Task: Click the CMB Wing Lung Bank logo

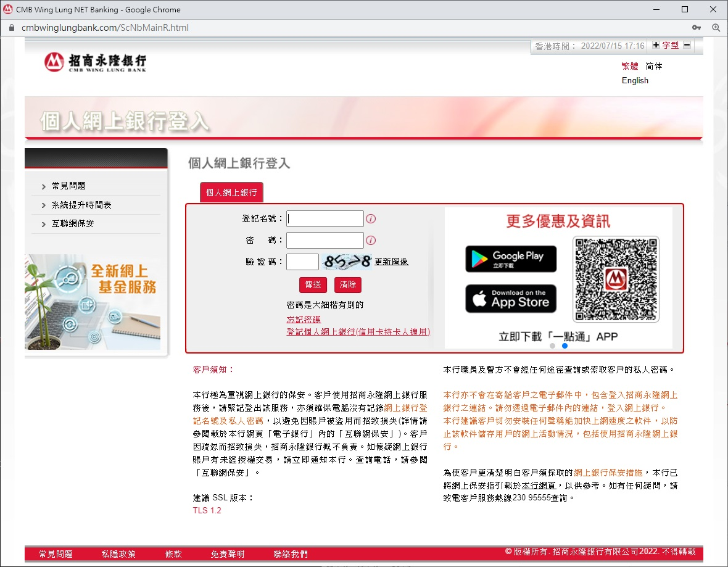Action: [95, 62]
